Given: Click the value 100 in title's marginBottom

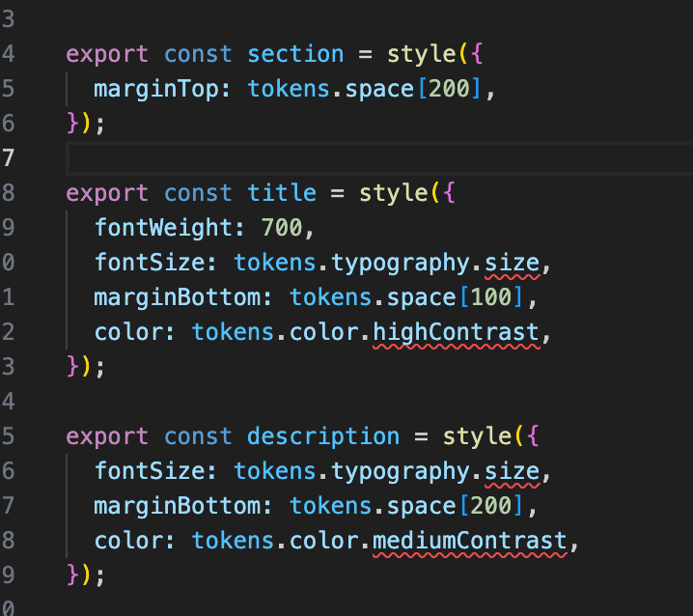Looking at the screenshot, I should pyautogui.click(x=490, y=297).
